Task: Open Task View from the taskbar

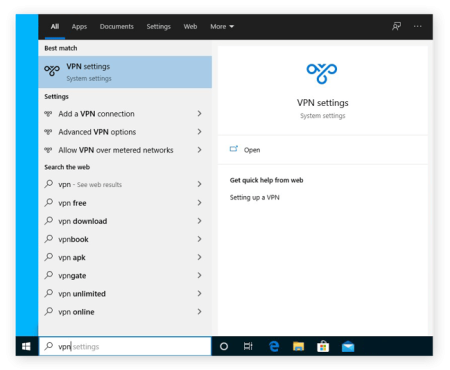Action: [248, 346]
